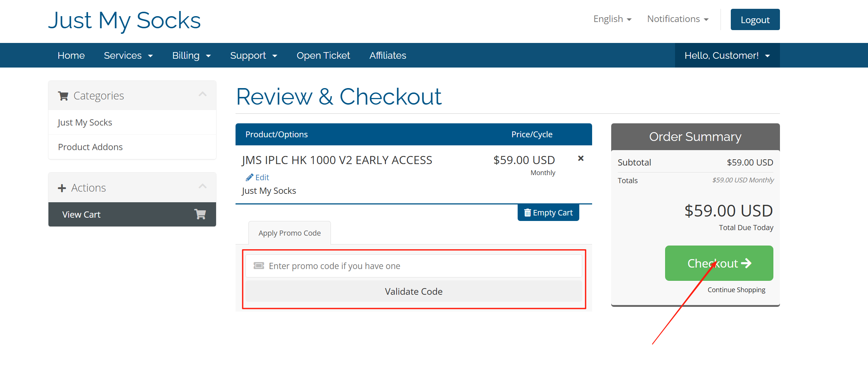Collapse the Categories panel chevron
The width and height of the screenshot is (868, 381).
click(x=203, y=94)
